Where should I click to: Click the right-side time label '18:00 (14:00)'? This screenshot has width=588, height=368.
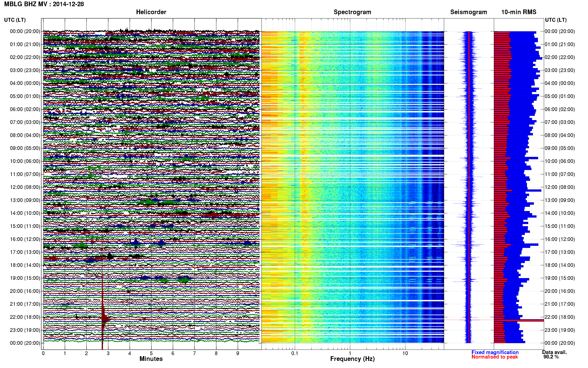click(560, 265)
